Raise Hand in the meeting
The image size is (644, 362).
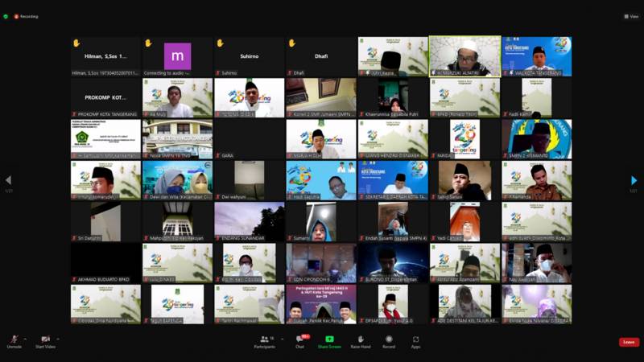[360, 339]
